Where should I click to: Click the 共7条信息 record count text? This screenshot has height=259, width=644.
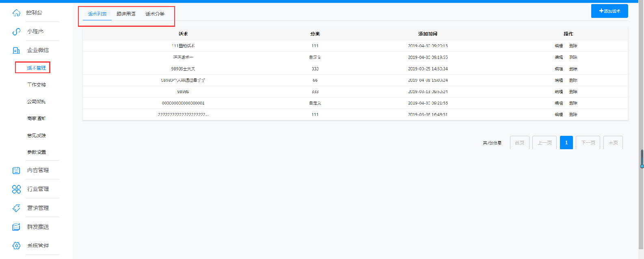pyautogui.click(x=492, y=143)
